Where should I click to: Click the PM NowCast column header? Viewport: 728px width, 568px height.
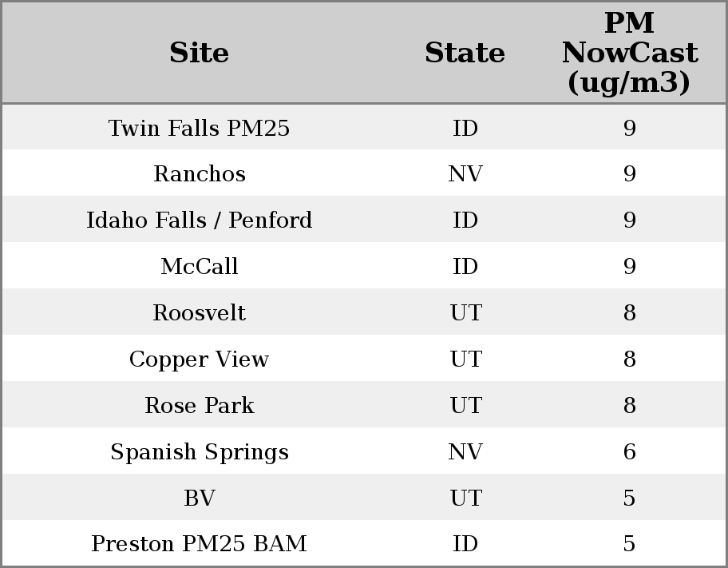pyautogui.click(x=629, y=53)
